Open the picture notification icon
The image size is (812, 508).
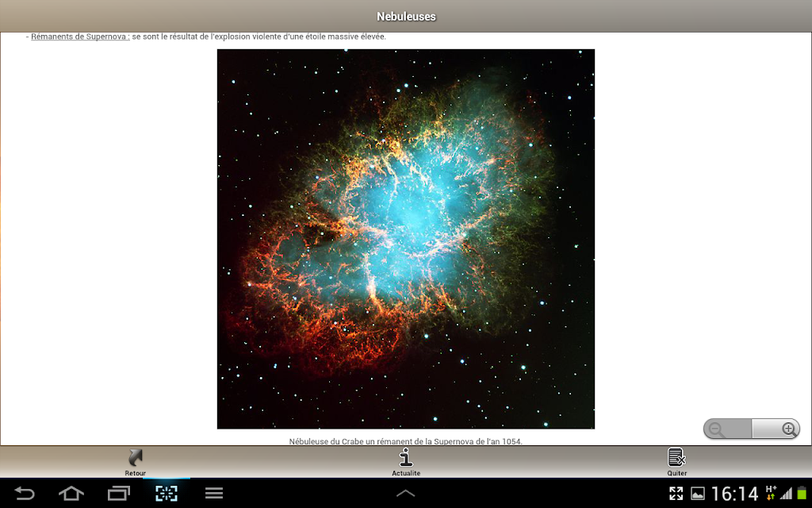tap(698, 494)
